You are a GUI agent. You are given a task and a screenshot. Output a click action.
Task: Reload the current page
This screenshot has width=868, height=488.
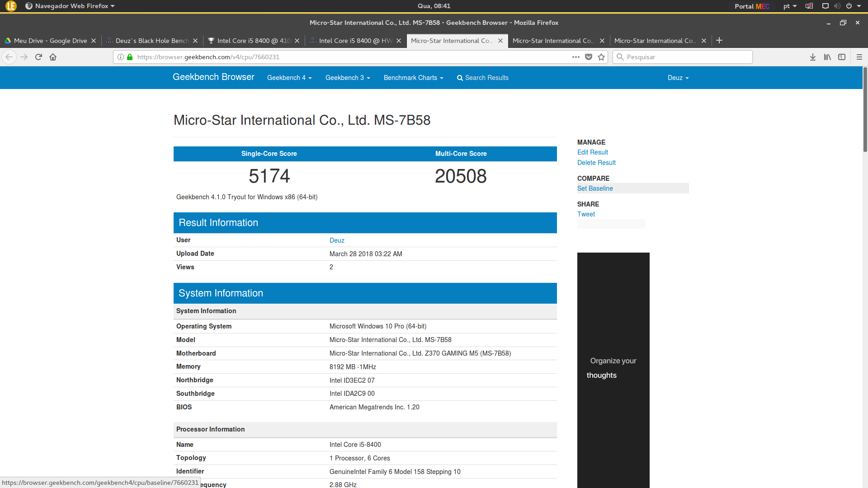(38, 57)
